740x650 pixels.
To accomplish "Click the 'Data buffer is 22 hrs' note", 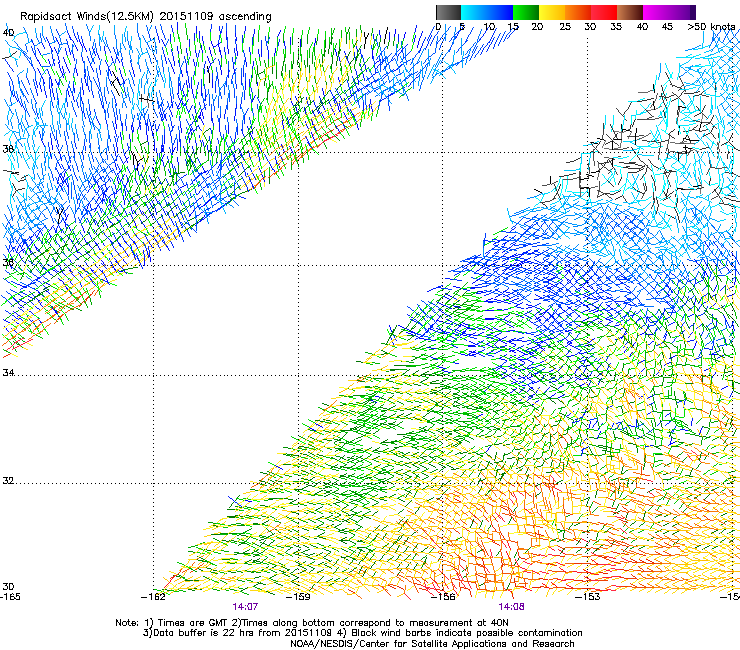I will pos(362,633).
